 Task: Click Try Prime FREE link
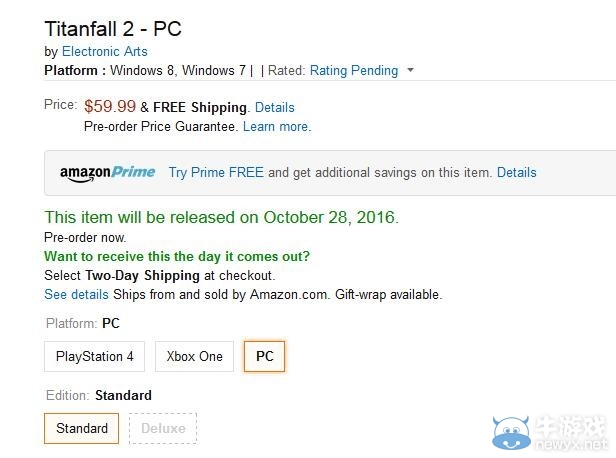(x=216, y=173)
